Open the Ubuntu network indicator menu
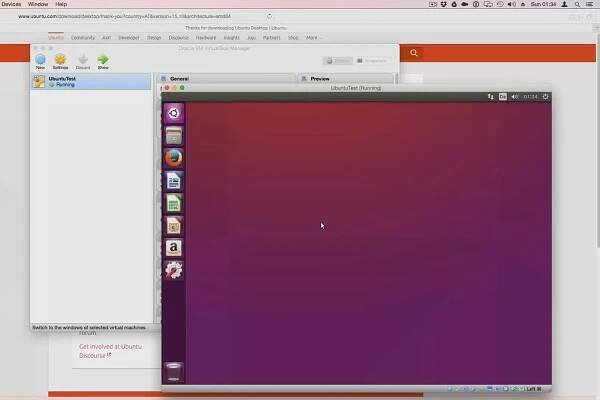 [x=490, y=97]
